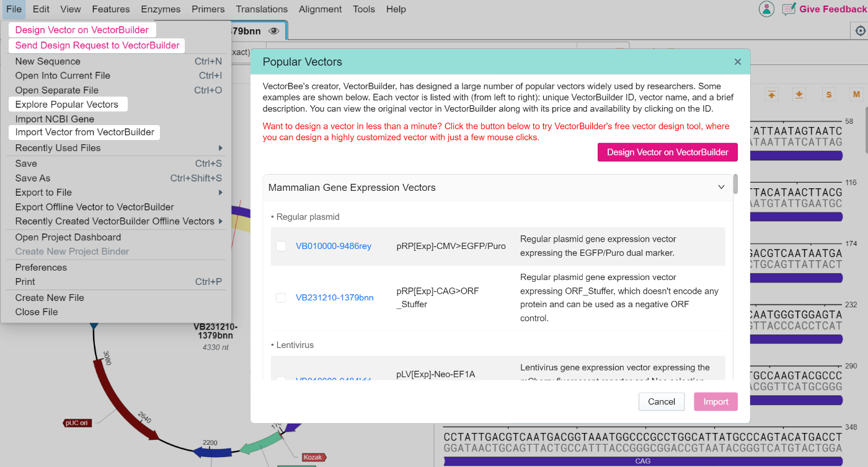Screen dimensions: 868x467
Task: Open the VB231210-1379bnn vector ID link
Action: tap(335, 297)
